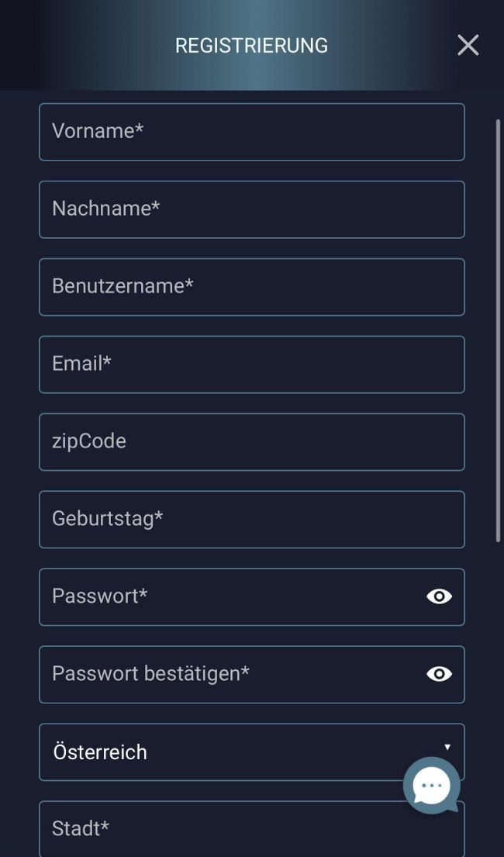
Task: Click the REGISTRIERUNG header title
Action: (251, 46)
